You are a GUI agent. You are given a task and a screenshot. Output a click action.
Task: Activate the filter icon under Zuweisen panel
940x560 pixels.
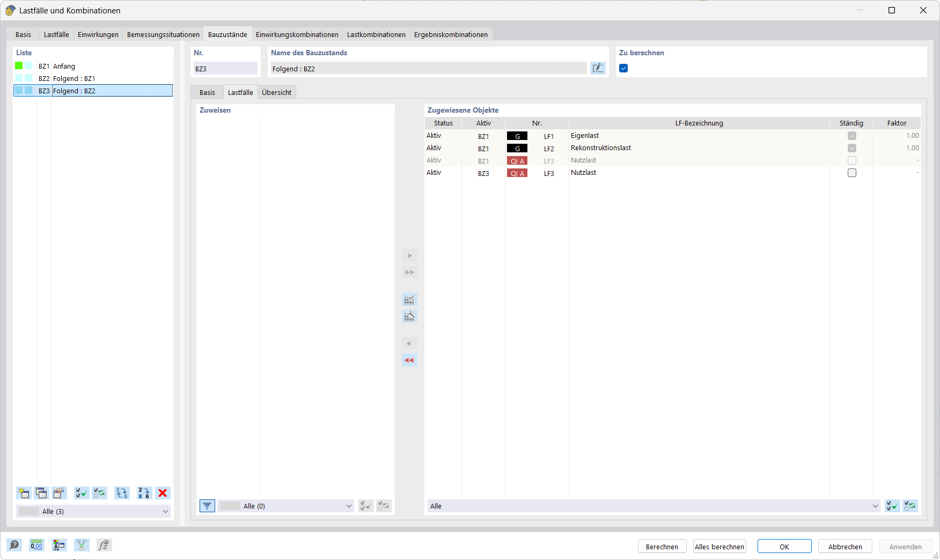(x=207, y=506)
